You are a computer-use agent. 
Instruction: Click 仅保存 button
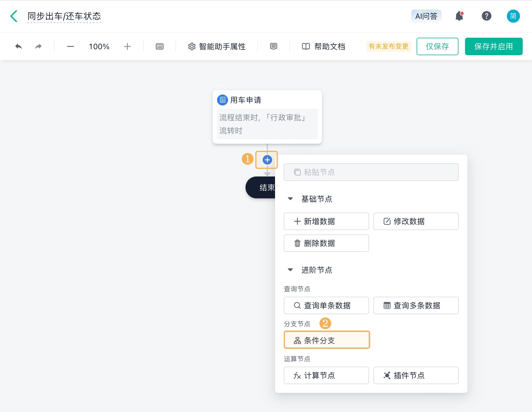coord(437,46)
